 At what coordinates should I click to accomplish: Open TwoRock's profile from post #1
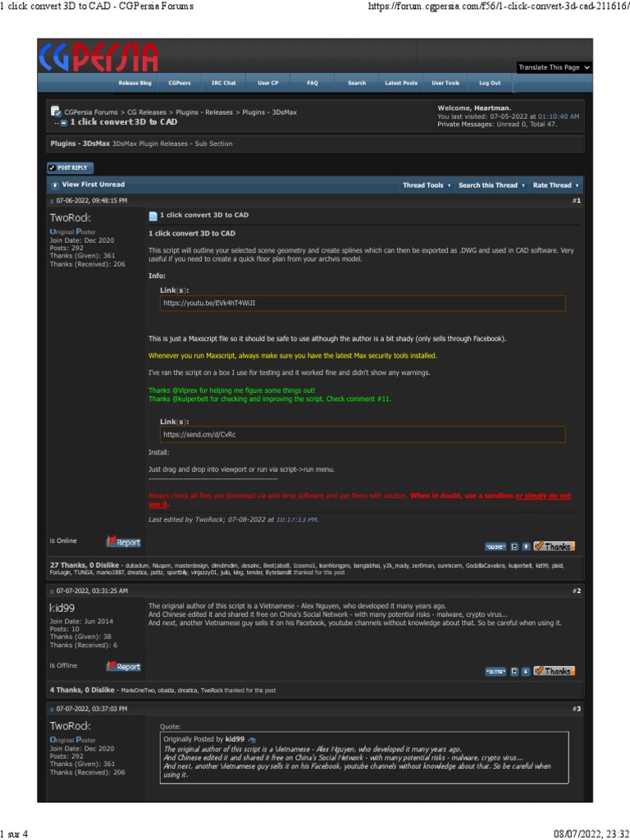[71, 218]
